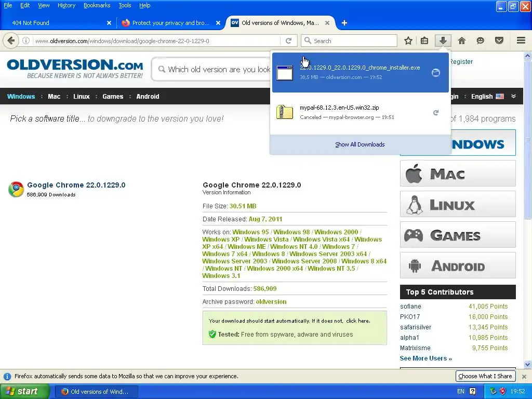Go to the home page icon
The image size is (532, 399).
pyautogui.click(x=462, y=41)
